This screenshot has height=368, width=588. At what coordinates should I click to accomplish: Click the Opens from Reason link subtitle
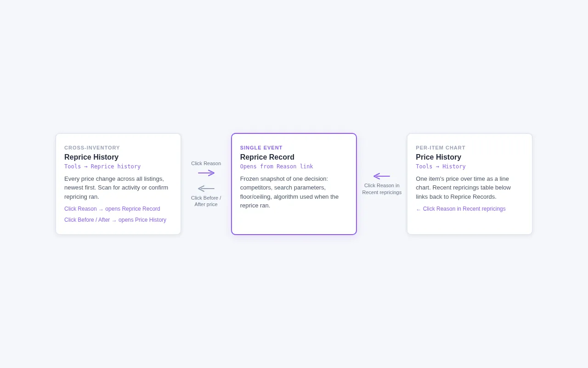click(x=277, y=167)
